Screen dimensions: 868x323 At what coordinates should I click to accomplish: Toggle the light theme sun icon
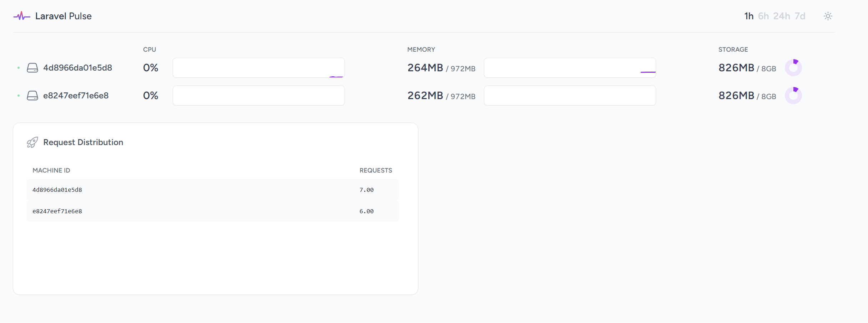tap(828, 16)
